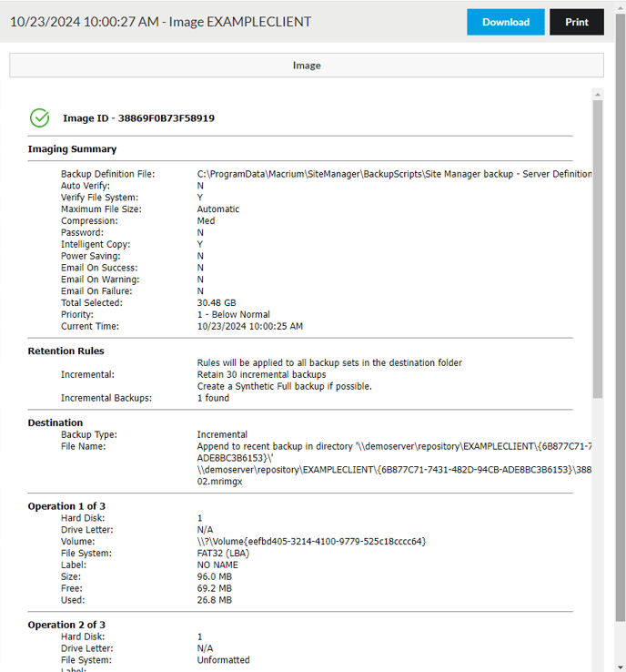Image resolution: width=626 pixels, height=672 pixels.
Task: Click the Label value NO NAME
Action: tap(217, 565)
